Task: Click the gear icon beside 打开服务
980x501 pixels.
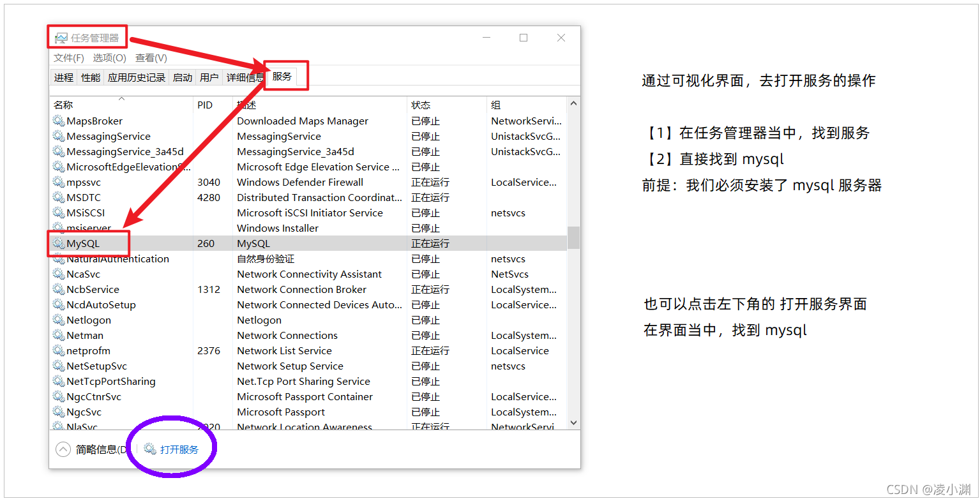Action: tap(150, 449)
